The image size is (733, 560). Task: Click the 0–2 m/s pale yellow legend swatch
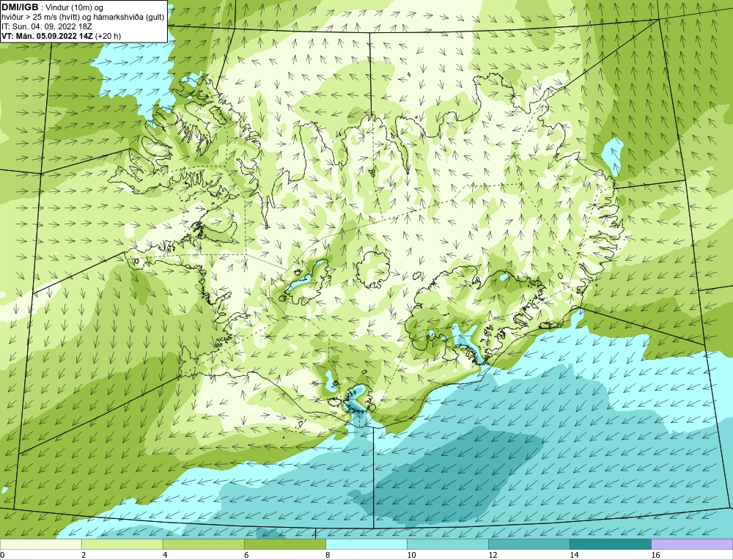click(x=40, y=545)
